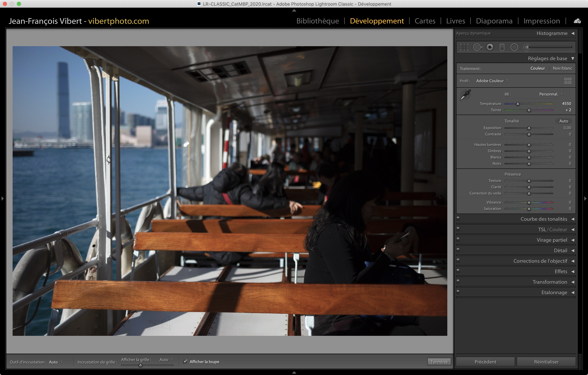Viewport: 588px width, 375px height.
Task: Click the cloud sync status icon
Action: click(x=577, y=21)
